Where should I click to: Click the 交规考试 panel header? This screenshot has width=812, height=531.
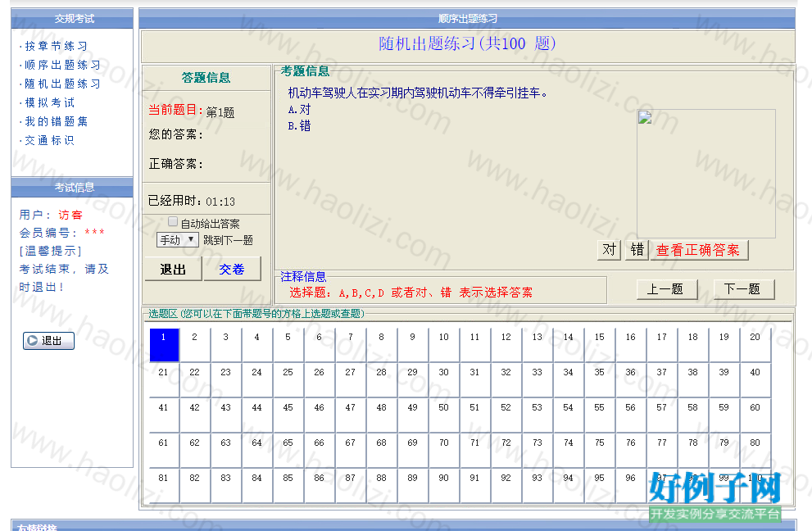pyautogui.click(x=72, y=19)
